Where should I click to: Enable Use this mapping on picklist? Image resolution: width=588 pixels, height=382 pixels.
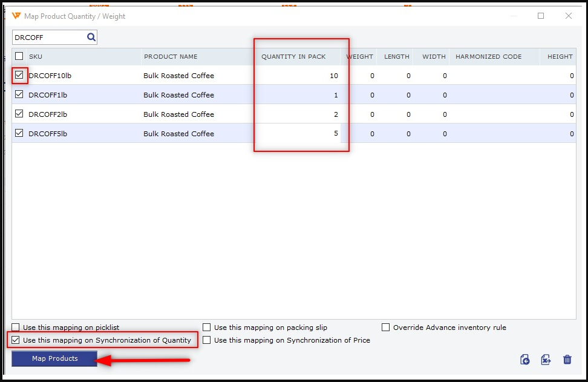coord(16,328)
